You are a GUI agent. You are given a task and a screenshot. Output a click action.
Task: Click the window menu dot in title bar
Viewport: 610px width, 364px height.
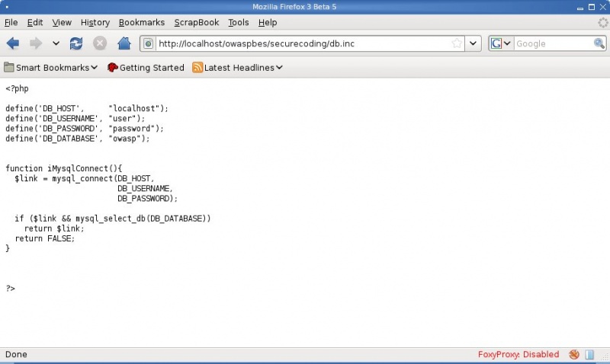point(7,7)
